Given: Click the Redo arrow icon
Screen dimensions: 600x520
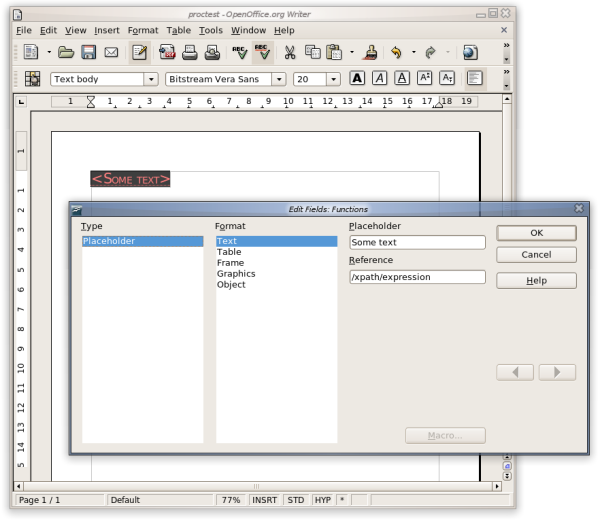Looking at the screenshot, I should point(430,52).
